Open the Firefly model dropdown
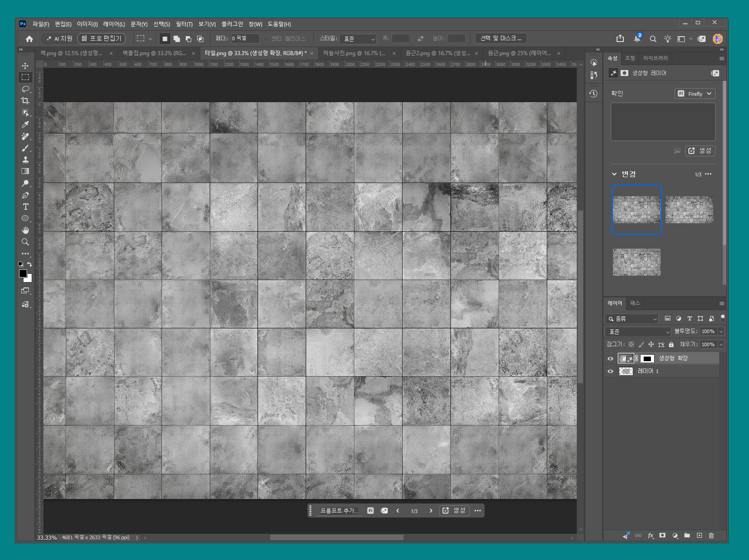The width and height of the screenshot is (749, 560). click(695, 94)
